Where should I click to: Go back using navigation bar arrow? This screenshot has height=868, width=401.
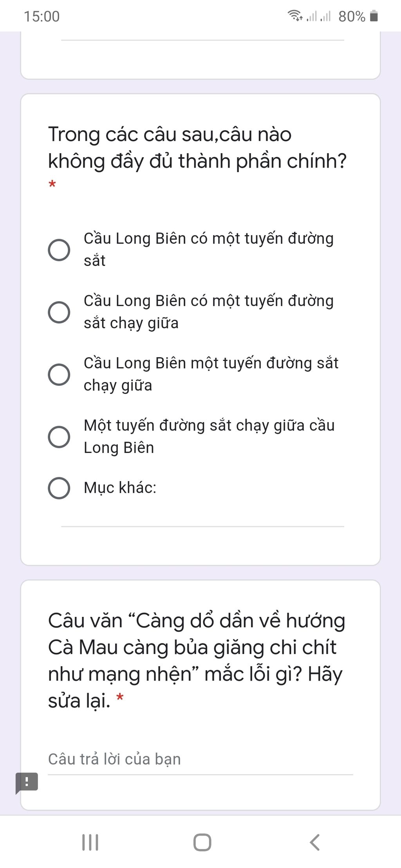point(314,842)
